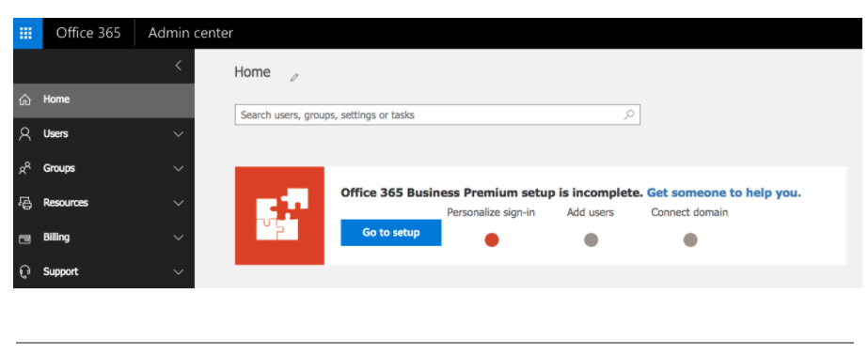Click the Support headset icon
This screenshot has width=868, height=355.
click(24, 271)
